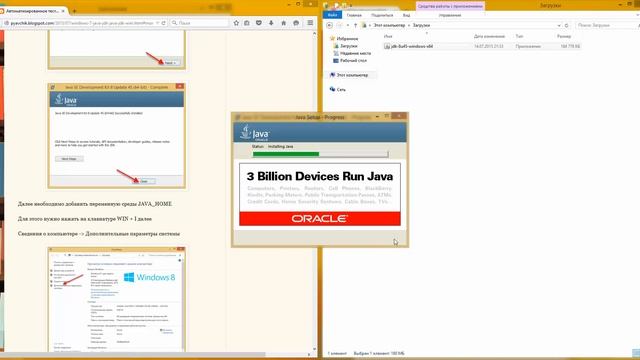Sort by Размер column header
Viewport: 640px width, 360px height.
click(564, 37)
